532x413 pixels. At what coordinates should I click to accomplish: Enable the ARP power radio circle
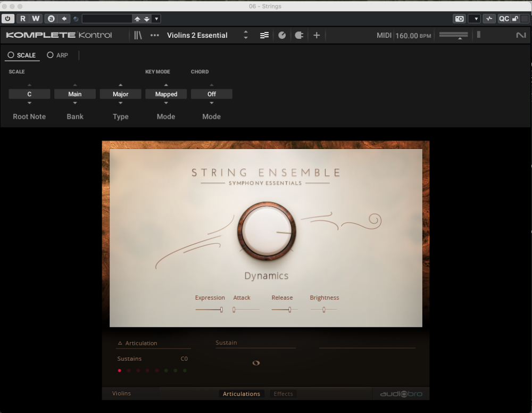pyautogui.click(x=50, y=55)
